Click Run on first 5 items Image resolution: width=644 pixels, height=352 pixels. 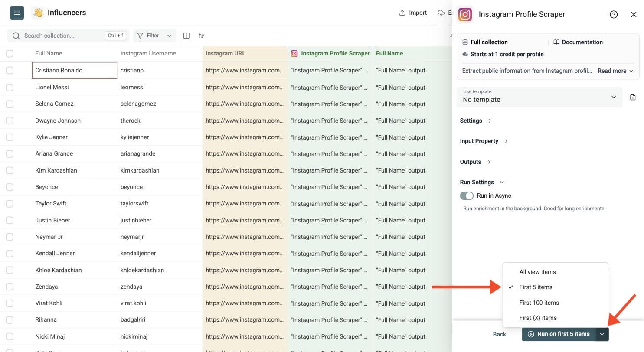click(x=559, y=334)
